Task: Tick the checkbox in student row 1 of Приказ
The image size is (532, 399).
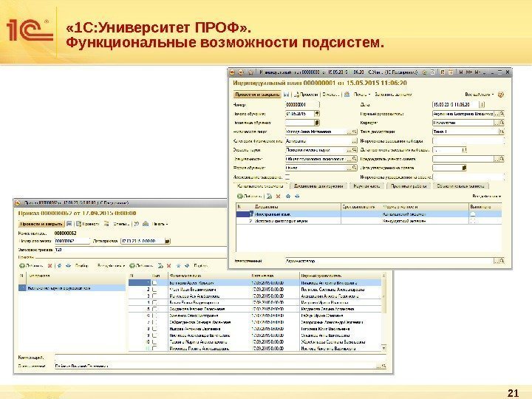Action: 154,282
